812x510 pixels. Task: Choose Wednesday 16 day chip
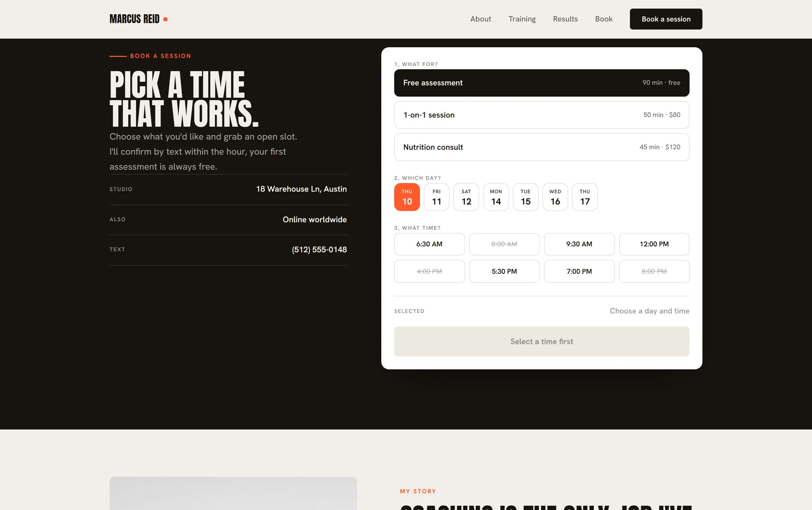[x=555, y=197]
